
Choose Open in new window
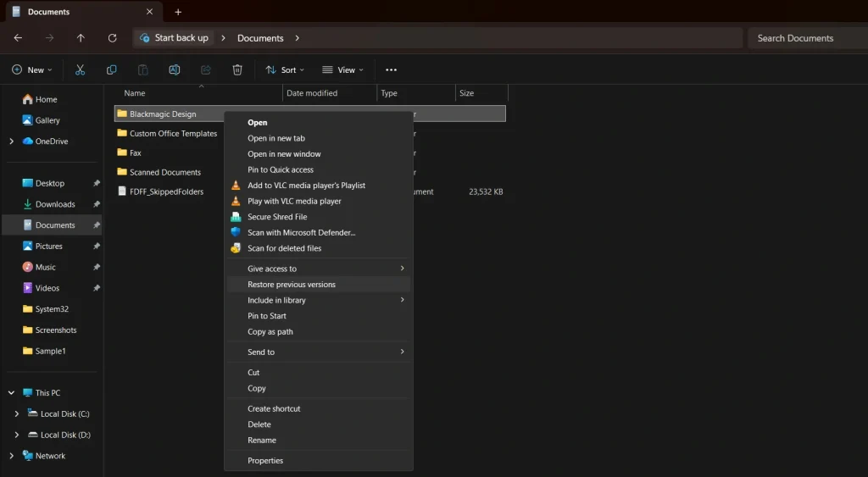point(319,154)
